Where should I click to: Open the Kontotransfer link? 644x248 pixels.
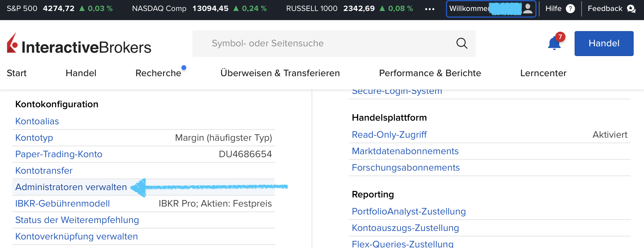(x=44, y=171)
